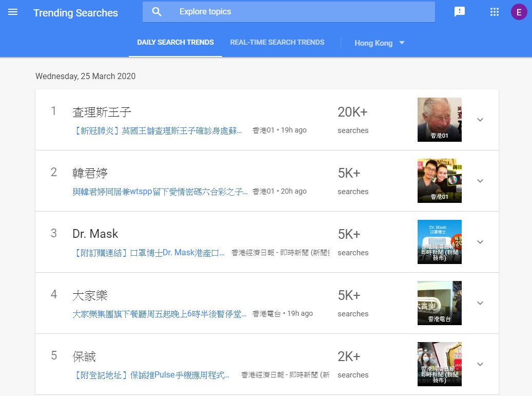Viewport: 532px width, 396px height.
Task: Open the account avatar labeled E
Action: pos(519,12)
